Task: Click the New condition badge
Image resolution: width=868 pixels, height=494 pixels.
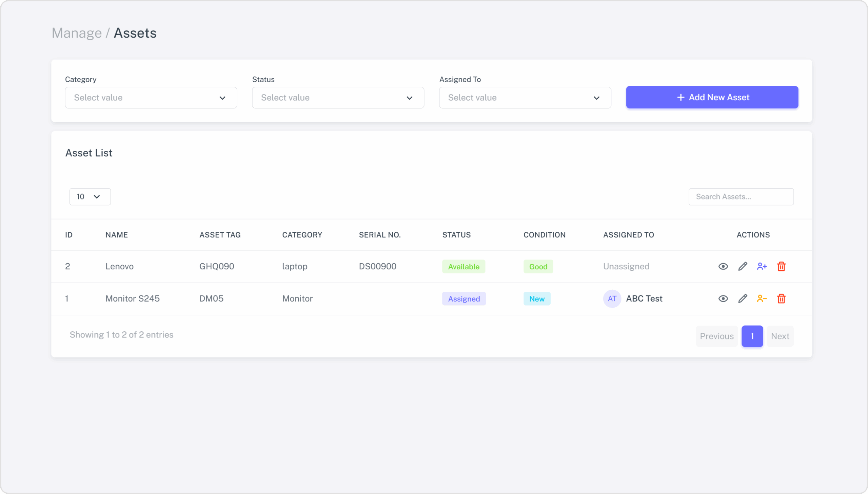Action: point(537,299)
